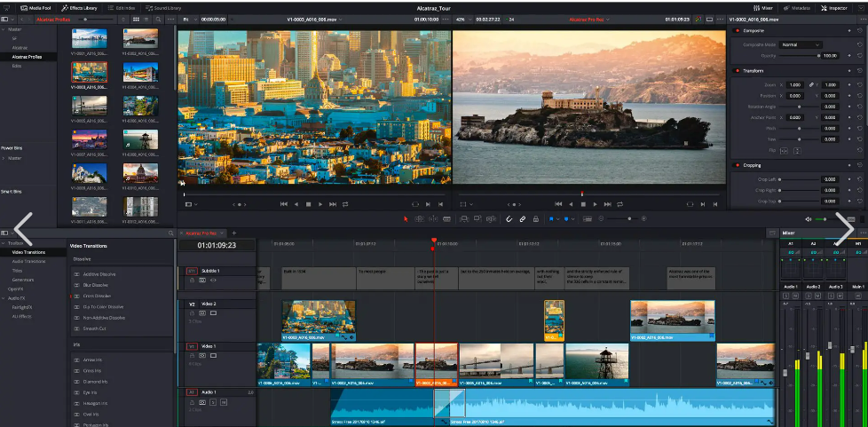Switch media pool to thumbnail view

click(x=136, y=20)
